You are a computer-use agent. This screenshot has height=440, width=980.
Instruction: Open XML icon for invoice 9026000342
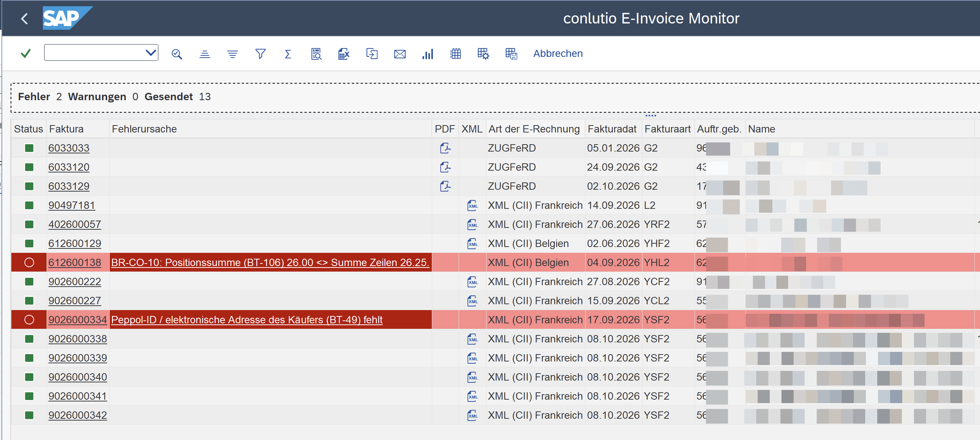click(x=473, y=415)
